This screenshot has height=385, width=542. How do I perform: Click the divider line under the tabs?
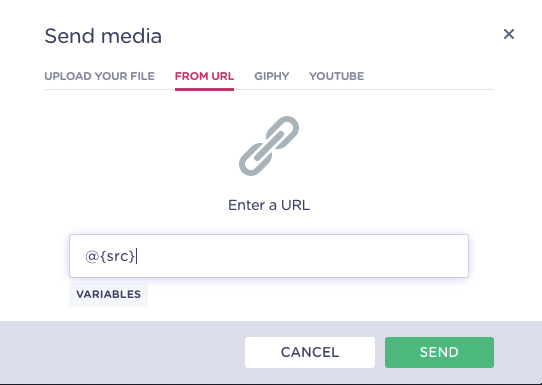coord(364,90)
